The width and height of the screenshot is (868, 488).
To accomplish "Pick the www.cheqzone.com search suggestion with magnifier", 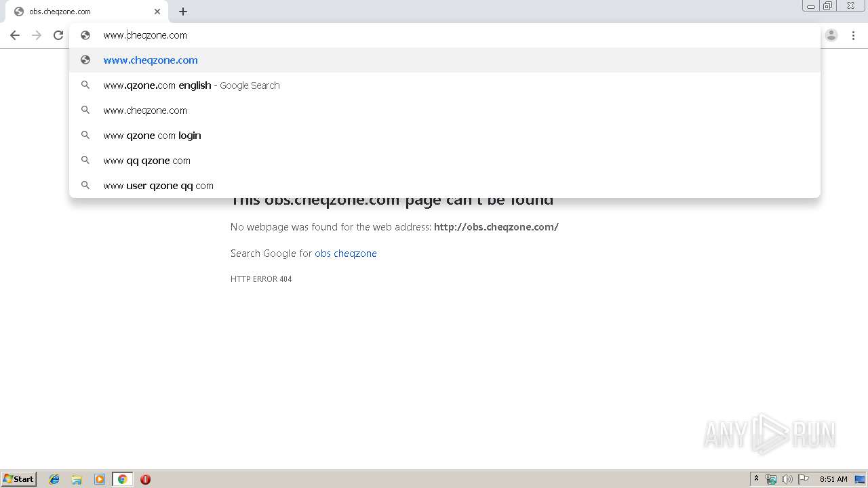I will pos(445,110).
